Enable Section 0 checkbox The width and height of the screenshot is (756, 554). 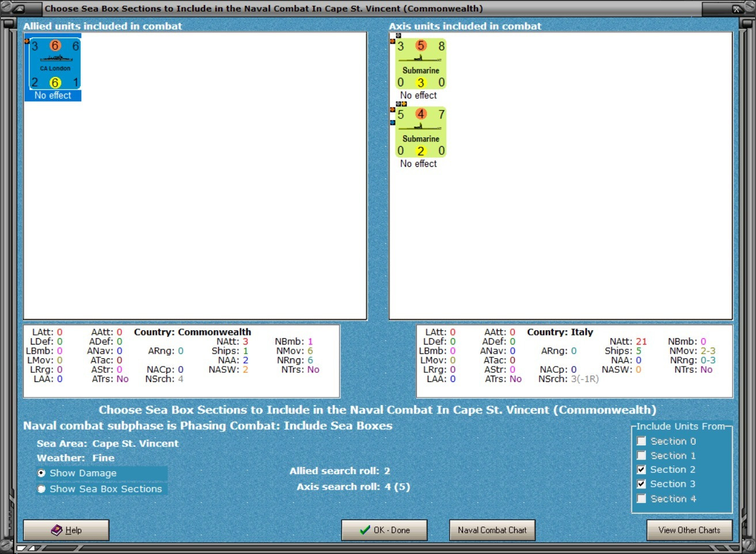[641, 441]
